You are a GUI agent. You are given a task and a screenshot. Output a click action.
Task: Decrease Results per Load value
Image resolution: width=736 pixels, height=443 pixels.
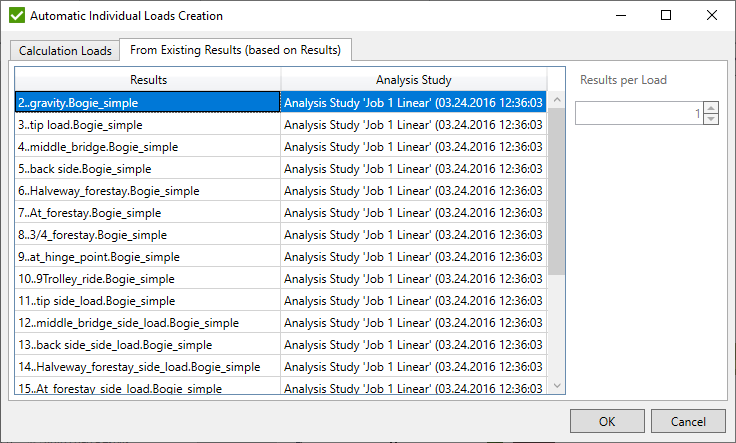(711, 119)
